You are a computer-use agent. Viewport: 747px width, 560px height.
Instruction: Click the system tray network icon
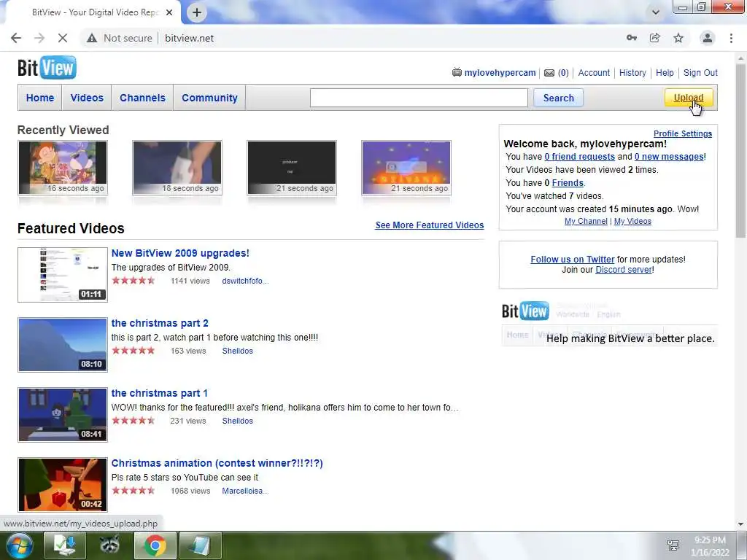673,545
